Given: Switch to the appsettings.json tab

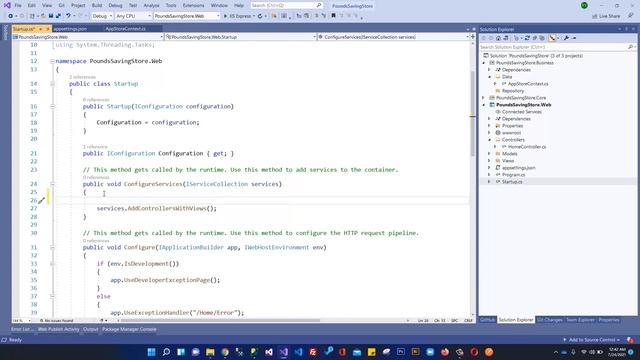Looking at the screenshot, I should click(x=70, y=29).
